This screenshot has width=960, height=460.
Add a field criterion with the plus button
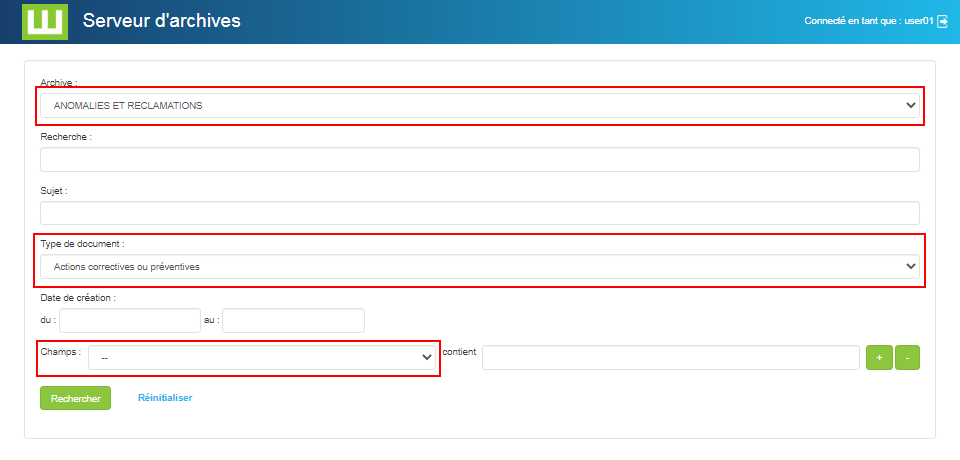click(879, 358)
